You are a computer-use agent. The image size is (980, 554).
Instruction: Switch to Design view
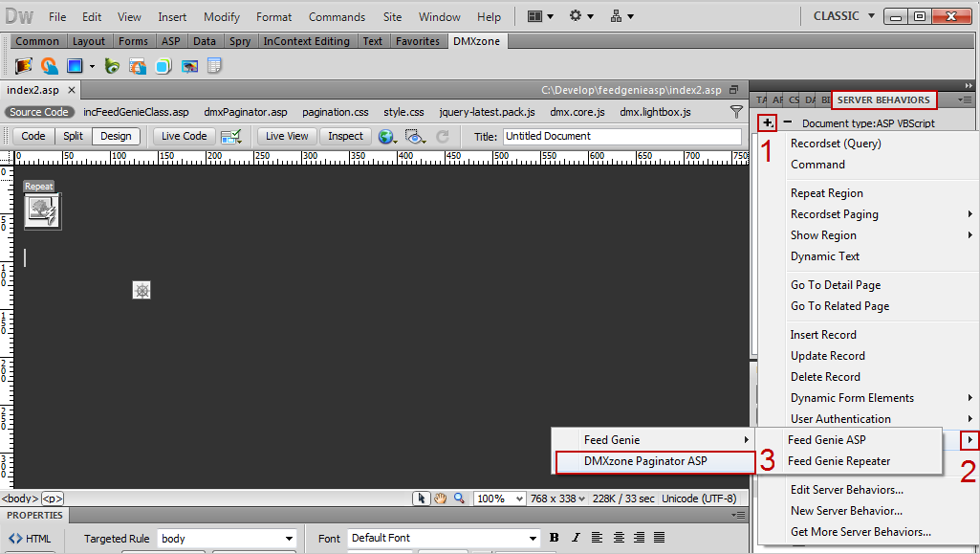click(117, 136)
